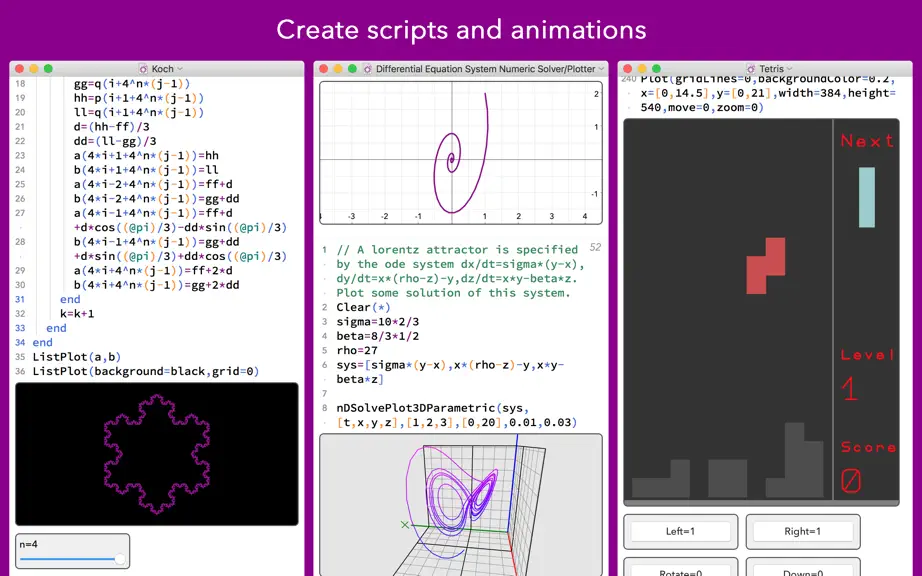The image size is (922, 576).
Task: Click the 2D spiral plot area
Action: 460,153
